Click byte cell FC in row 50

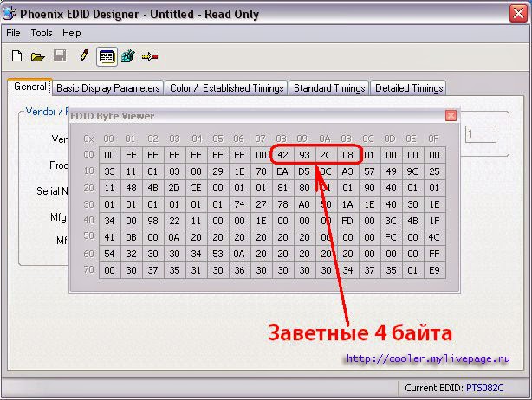click(x=391, y=237)
